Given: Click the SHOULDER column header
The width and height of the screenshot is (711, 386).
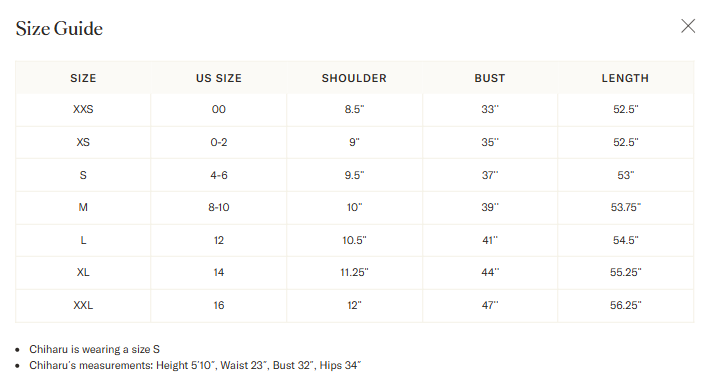Looking at the screenshot, I should (354, 78).
